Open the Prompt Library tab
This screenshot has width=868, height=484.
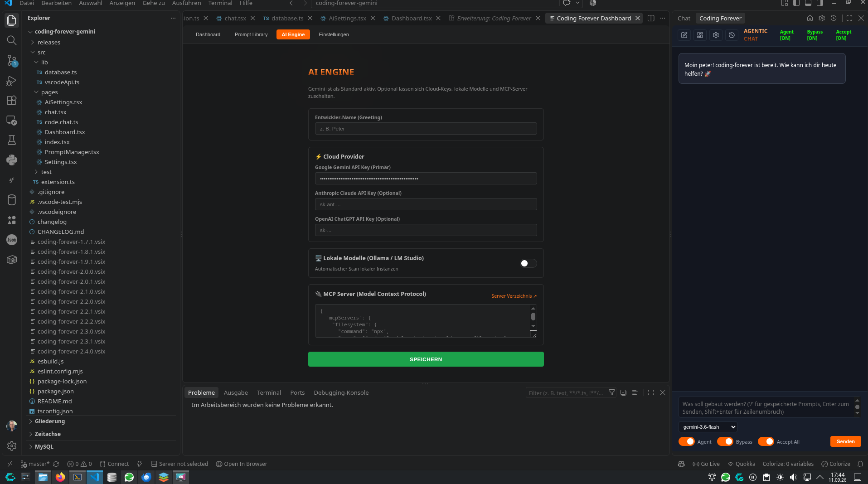[x=251, y=34]
